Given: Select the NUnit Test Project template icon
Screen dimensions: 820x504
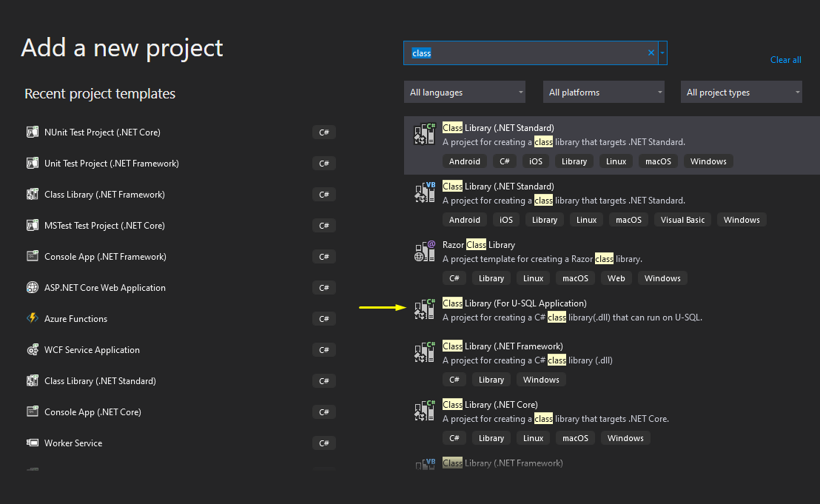Looking at the screenshot, I should (33, 132).
